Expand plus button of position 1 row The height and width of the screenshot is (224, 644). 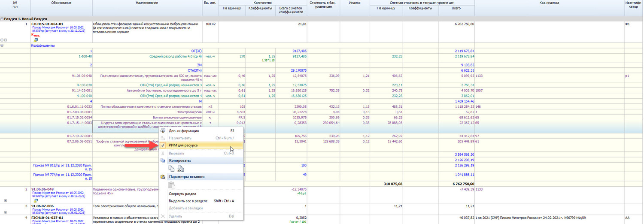click(x=2, y=40)
